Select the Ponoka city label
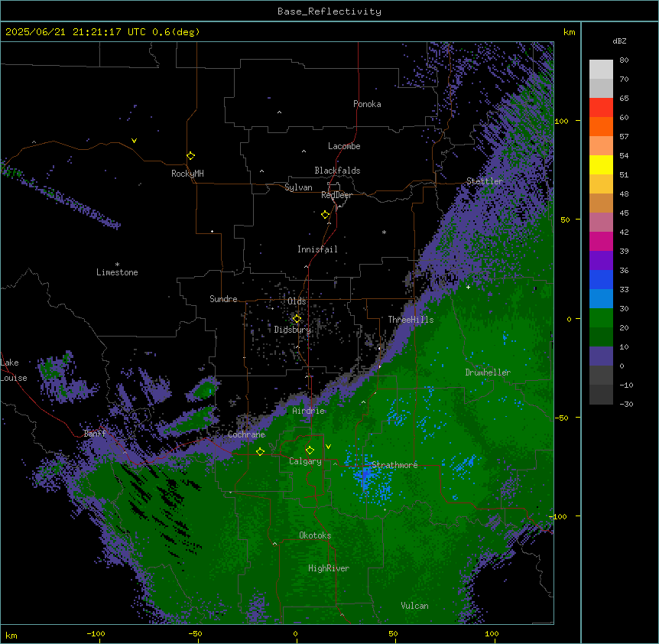 [367, 104]
